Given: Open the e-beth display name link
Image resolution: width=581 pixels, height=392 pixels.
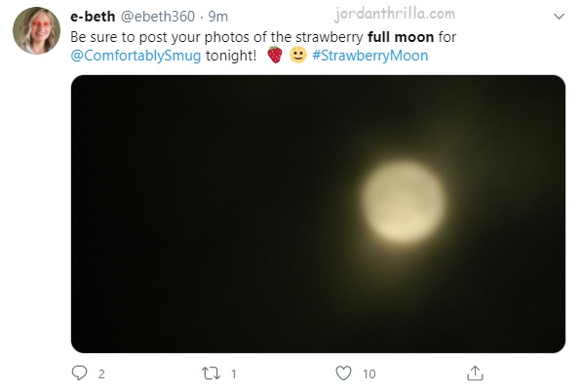Looking at the screenshot, I should [93, 17].
